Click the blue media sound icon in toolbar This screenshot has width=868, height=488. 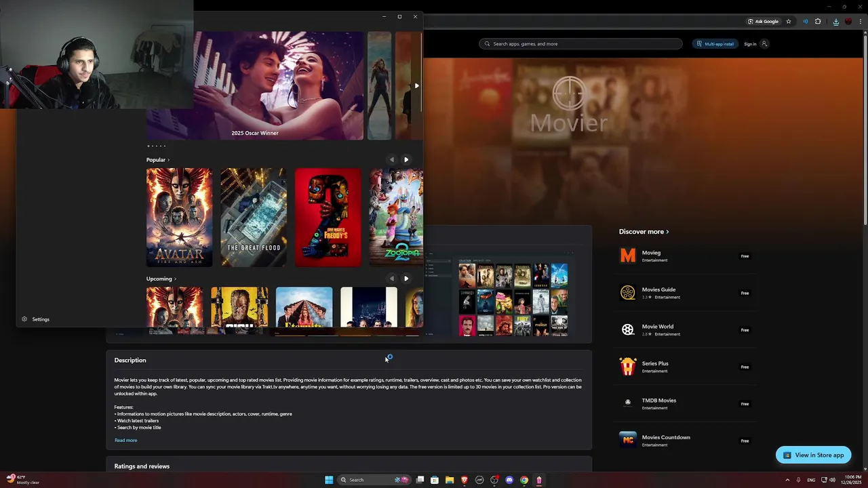coord(805,22)
